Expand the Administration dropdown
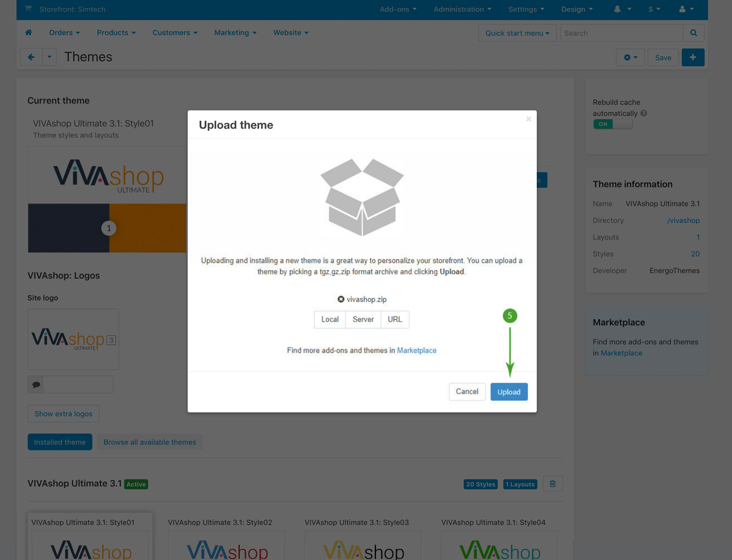 [463, 9]
